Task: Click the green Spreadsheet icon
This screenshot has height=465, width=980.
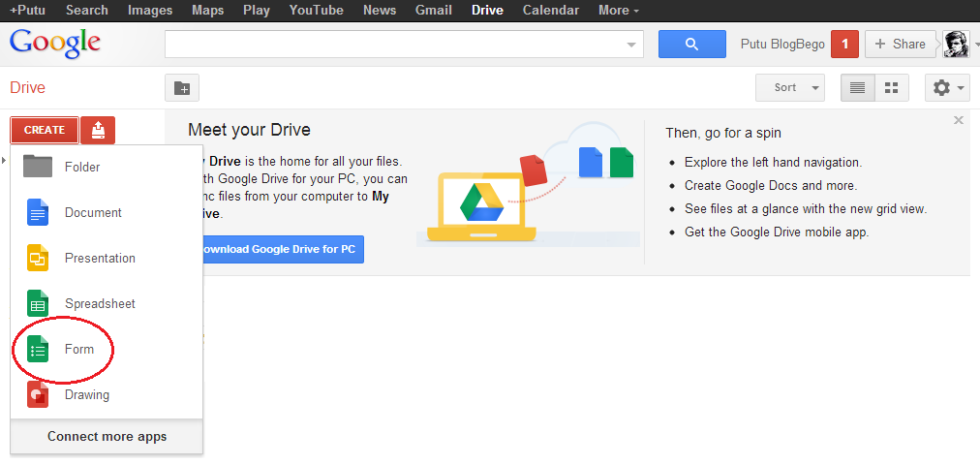Action: pos(38,303)
